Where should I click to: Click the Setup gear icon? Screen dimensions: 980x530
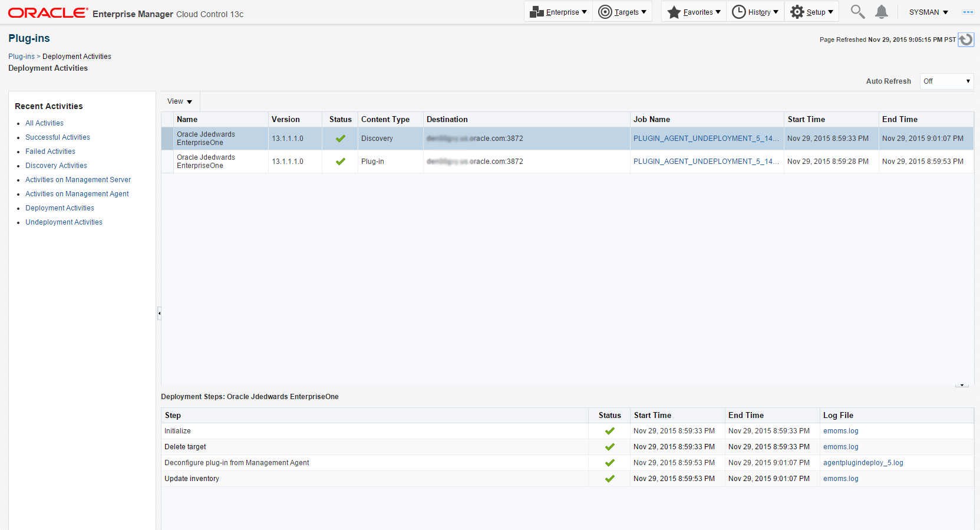[x=797, y=12]
